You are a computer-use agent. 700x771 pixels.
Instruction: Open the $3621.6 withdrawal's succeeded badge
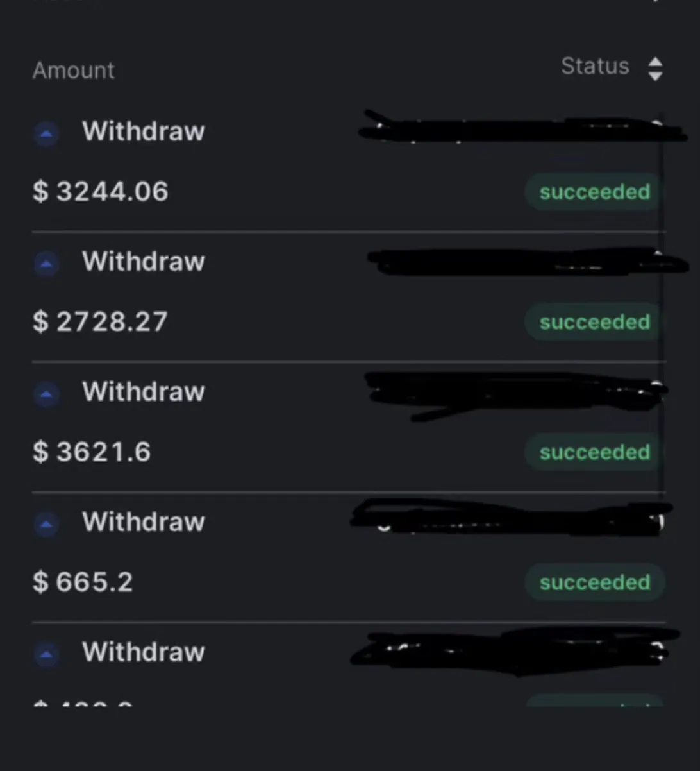(594, 452)
